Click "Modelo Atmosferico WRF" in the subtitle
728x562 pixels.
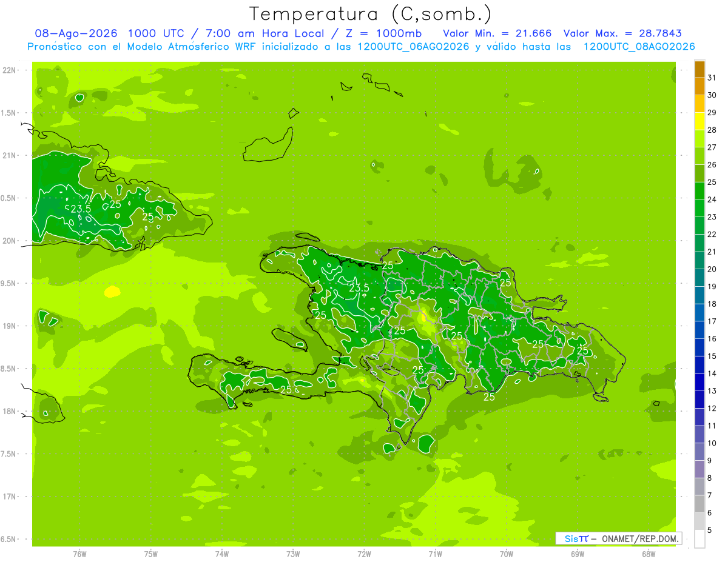(182, 47)
